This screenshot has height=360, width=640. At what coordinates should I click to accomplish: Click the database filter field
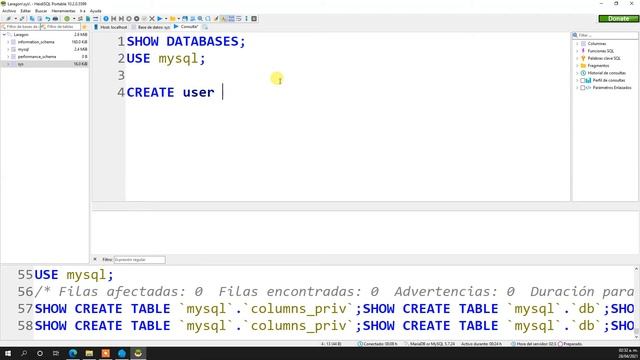pos(20,27)
